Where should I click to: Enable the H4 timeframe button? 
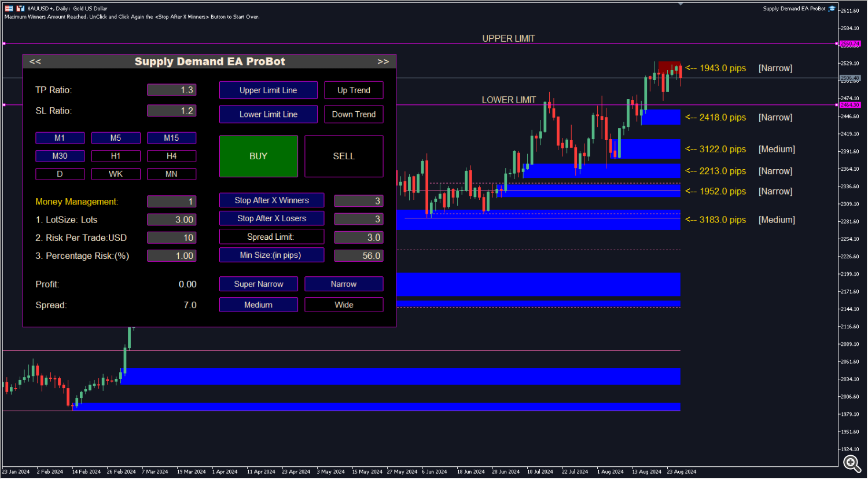pos(171,156)
